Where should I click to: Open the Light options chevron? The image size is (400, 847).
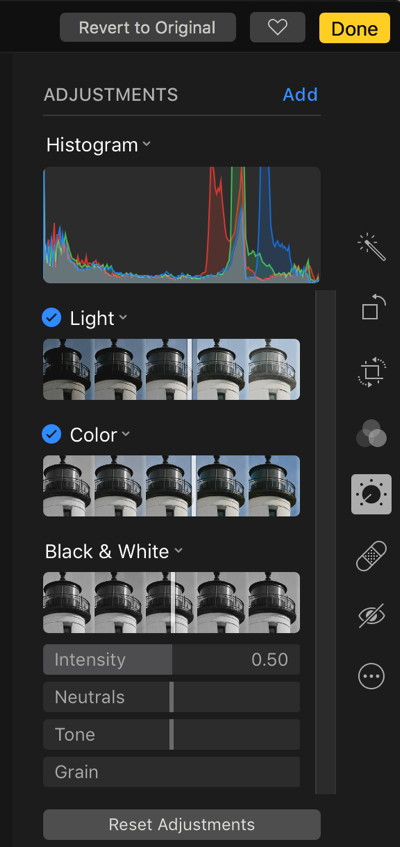[x=123, y=318]
